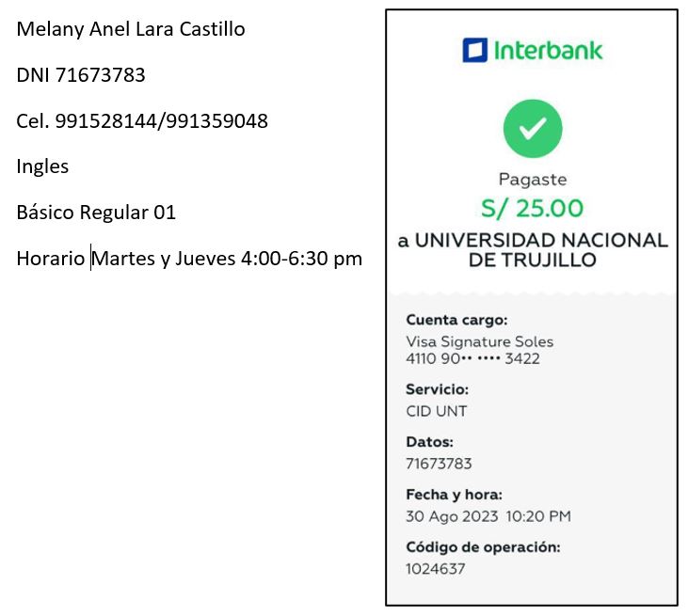The width and height of the screenshot is (688, 616).
Task: Click the CID UNT service value
Action: tap(436, 411)
